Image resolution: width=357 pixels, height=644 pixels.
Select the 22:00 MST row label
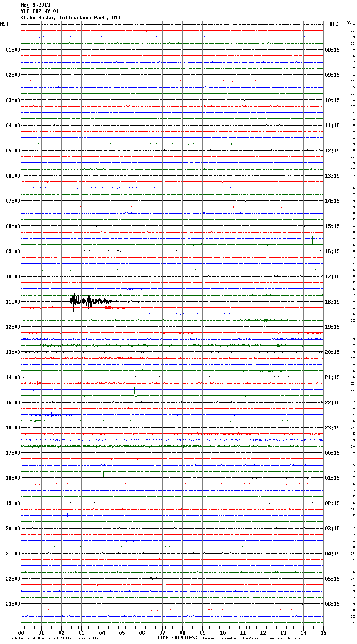click(x=13, y=579)
